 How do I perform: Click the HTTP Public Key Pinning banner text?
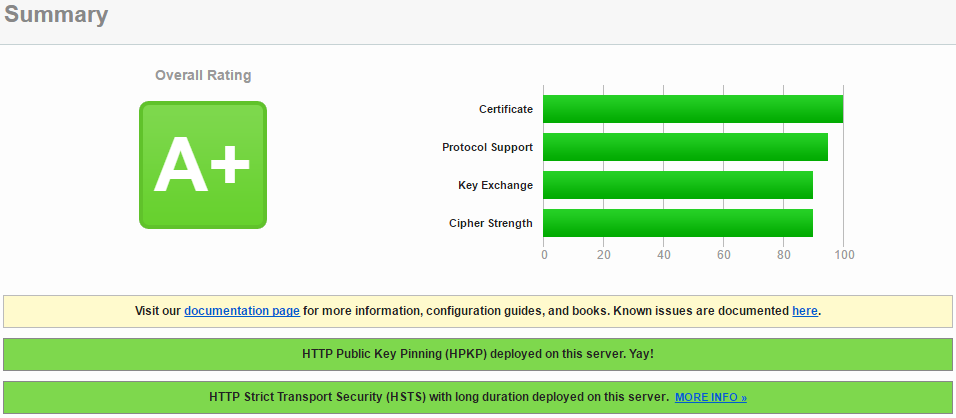[x=478, y=354]
